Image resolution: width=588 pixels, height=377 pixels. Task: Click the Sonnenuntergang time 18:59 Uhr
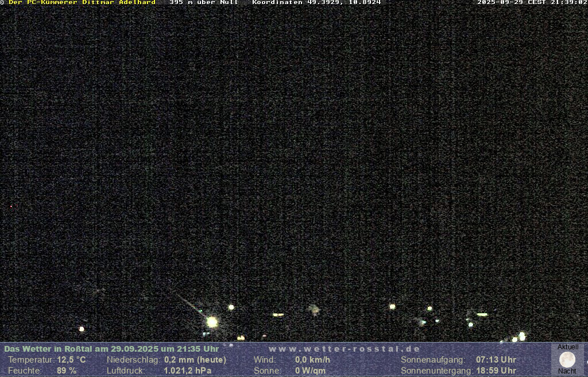pyautogui.click(x=496, y=371)
